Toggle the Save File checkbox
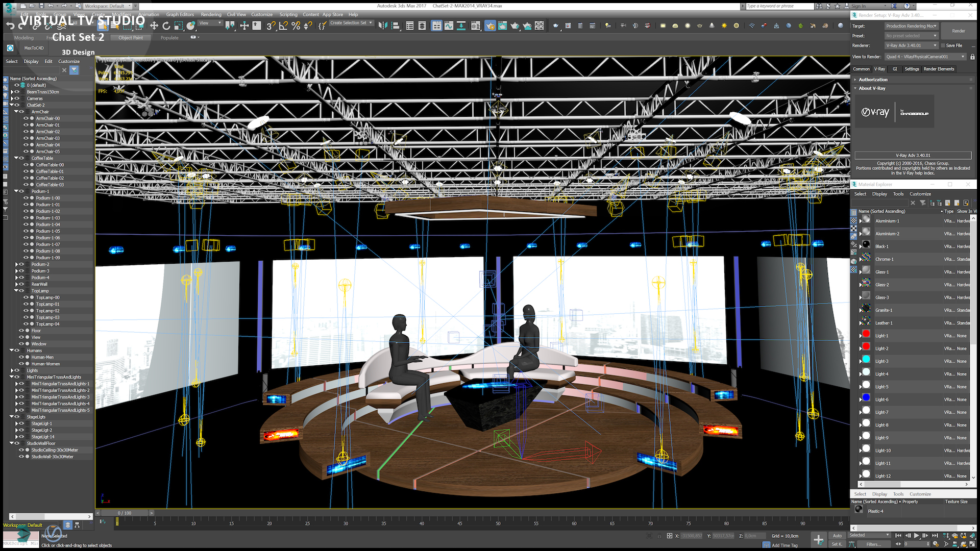This screenshot has width=980, height=551. tap(943, 45)
